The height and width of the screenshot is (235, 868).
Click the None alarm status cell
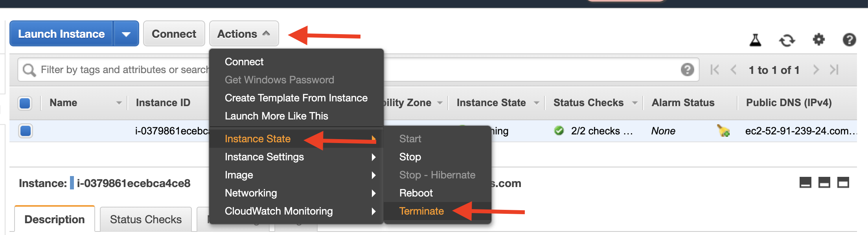coord(663,131)
